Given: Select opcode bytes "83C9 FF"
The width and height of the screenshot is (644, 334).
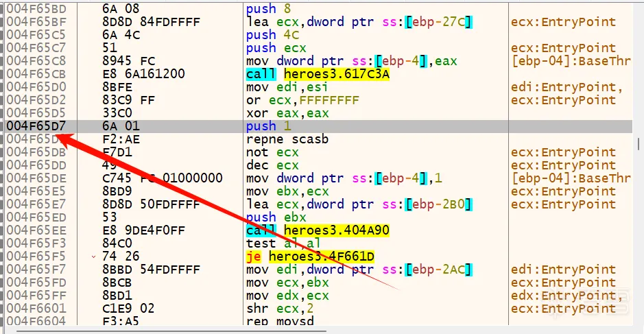Looking at the screenshot, I should pos(128,100).
